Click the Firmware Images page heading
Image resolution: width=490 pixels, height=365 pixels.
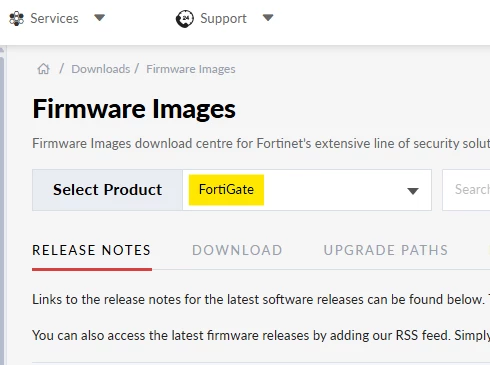pyautogui.click(x=134, y=109)
